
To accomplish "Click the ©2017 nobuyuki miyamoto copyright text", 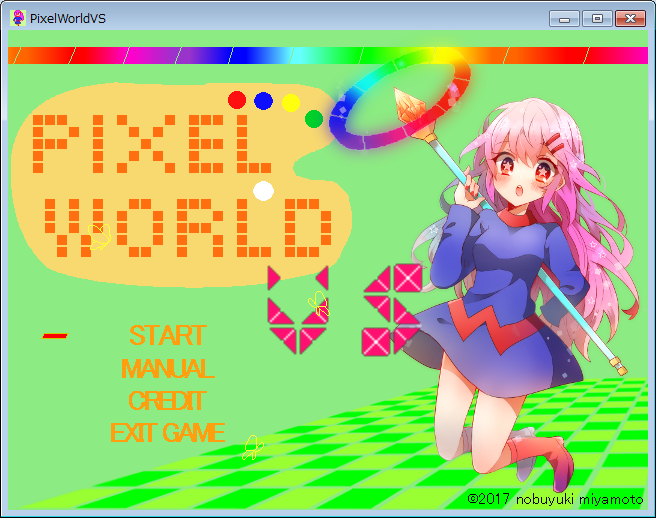I will (x=555, y=499).
